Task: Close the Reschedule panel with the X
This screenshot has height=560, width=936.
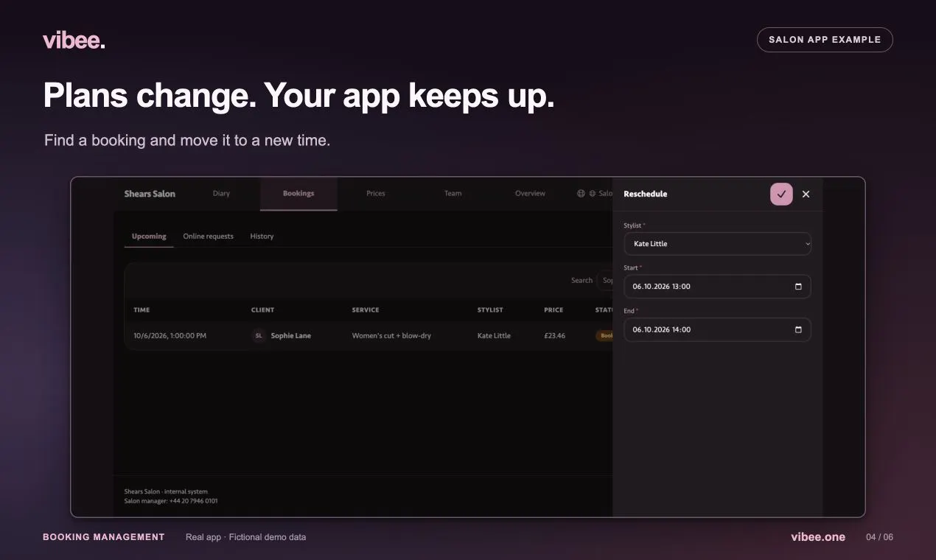Action: tap(806, 194)
